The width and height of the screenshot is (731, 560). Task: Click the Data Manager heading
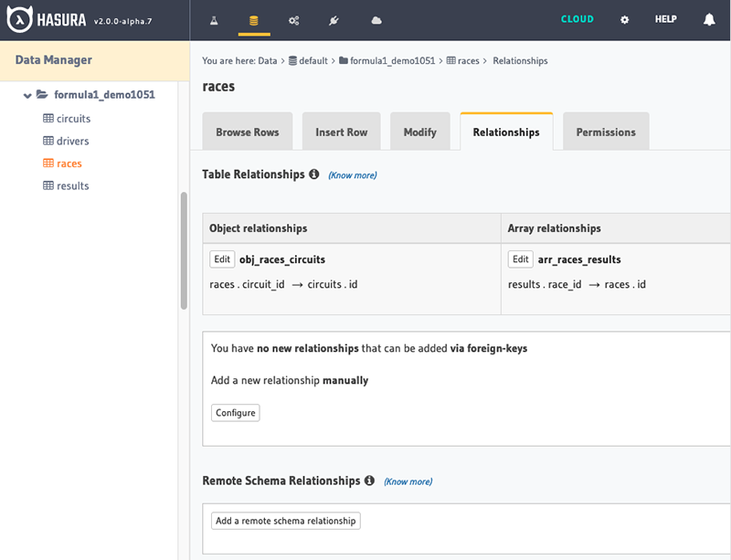(54, 59)
